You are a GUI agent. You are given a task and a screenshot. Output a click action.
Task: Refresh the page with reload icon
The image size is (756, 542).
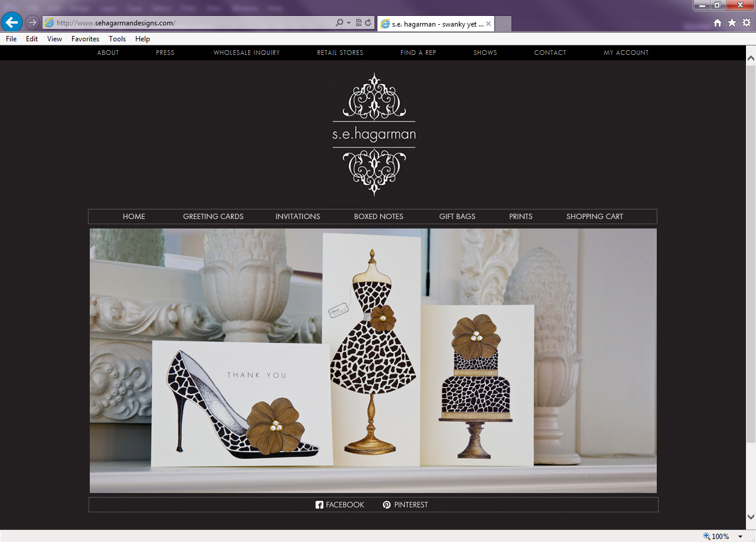pos(368,23)
